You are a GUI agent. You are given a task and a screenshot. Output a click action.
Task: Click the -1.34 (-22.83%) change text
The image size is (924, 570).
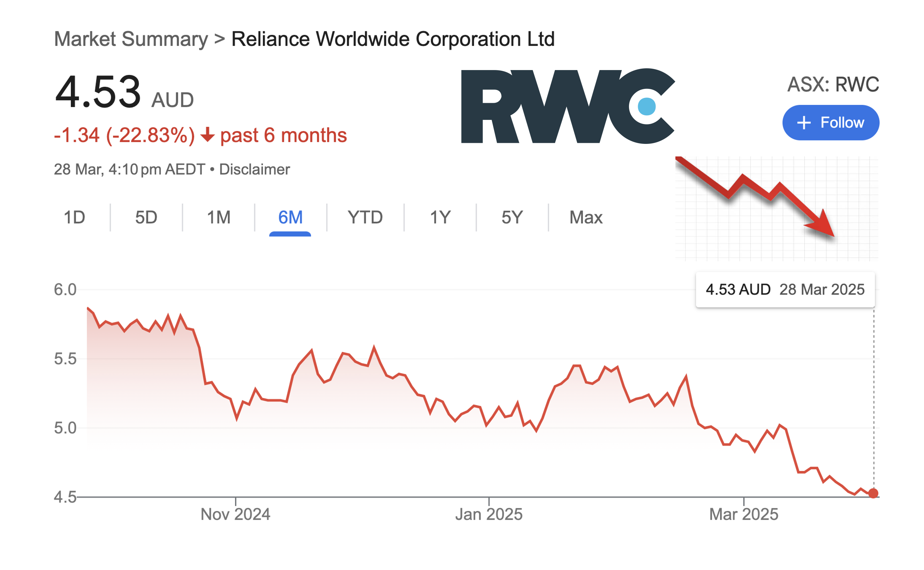click(124, 135)
